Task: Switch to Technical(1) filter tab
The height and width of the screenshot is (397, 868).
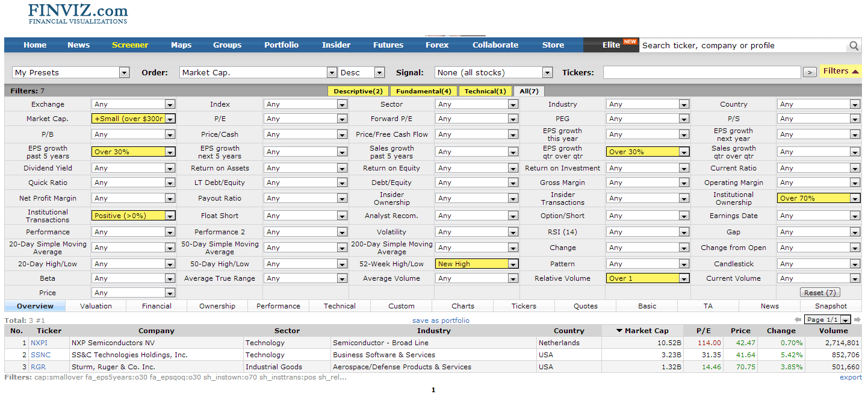Action: tap(485, 91)
